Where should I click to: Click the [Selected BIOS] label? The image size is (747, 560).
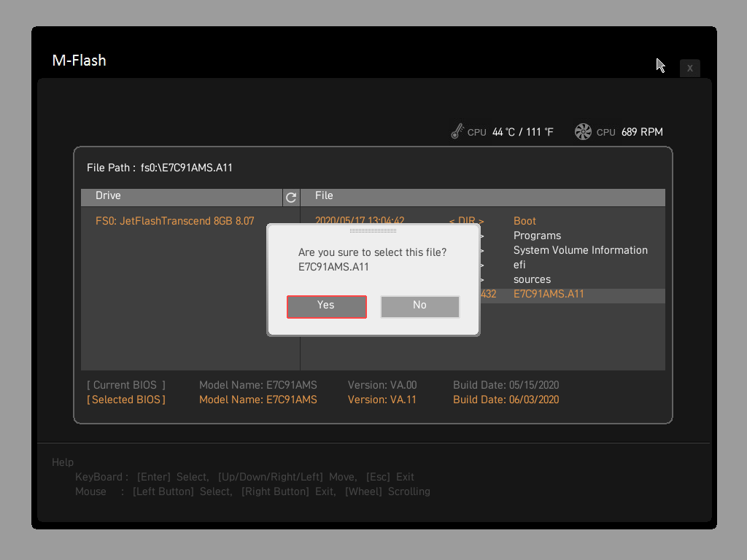pos(126,400)
